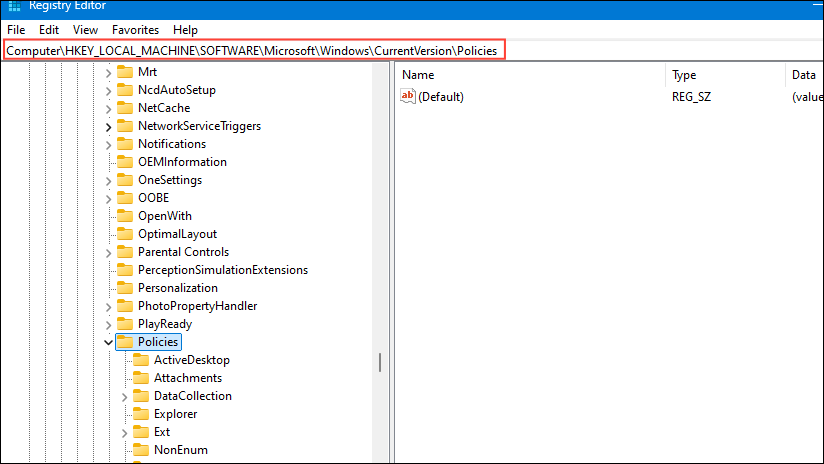Expand the DataCollection subkey
824x464 pixels.
[125, 397]
